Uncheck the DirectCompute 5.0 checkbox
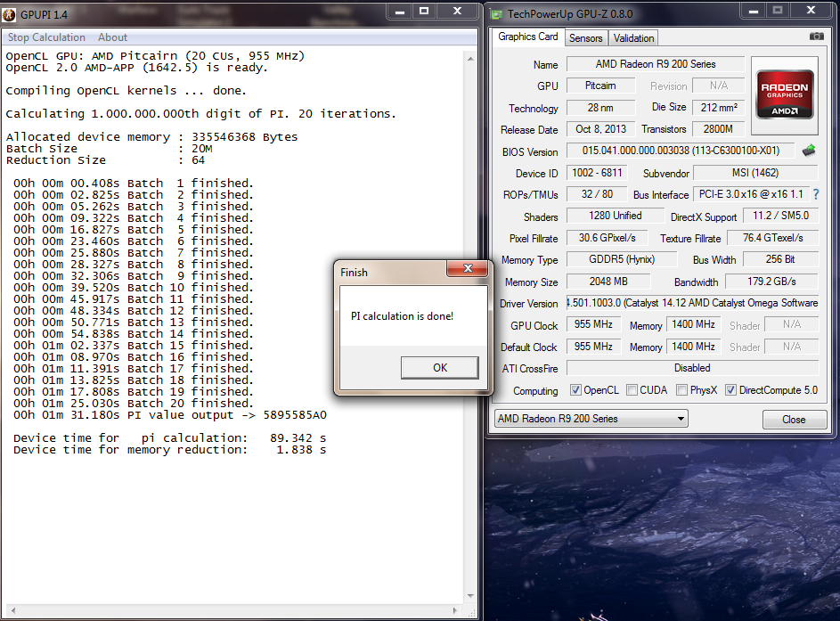The width and height of the screenshot is (840, 621). 731,390
